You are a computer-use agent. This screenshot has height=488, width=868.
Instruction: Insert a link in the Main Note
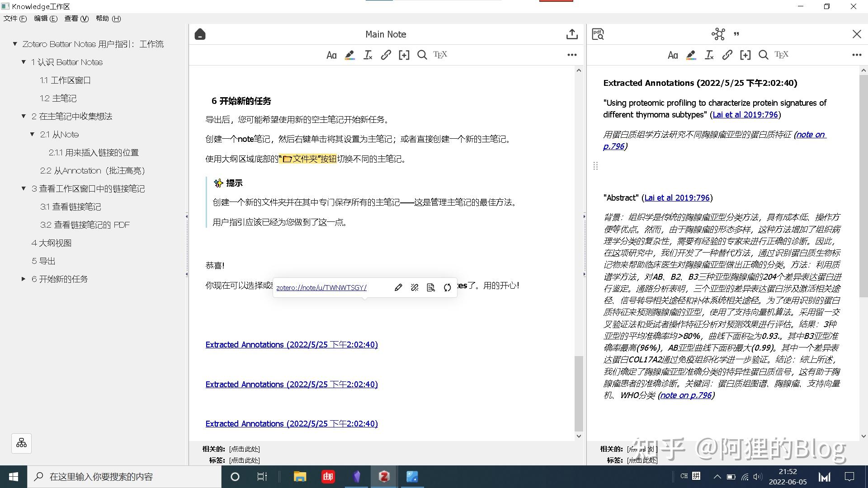pyautogui.click(x=386, y=55)
